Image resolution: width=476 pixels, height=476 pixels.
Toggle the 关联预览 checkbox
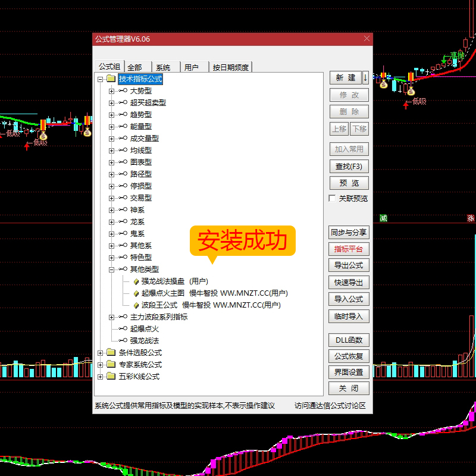tap(333, 198)
